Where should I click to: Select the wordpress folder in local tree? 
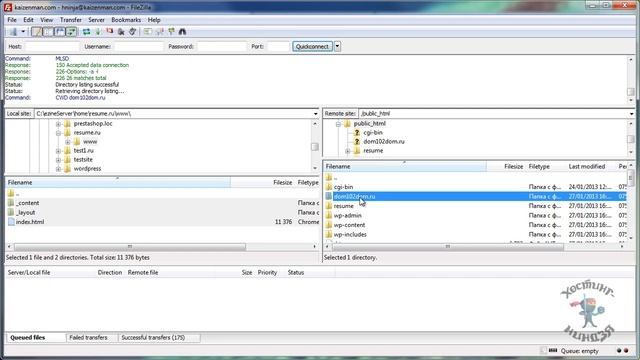[x=87, y=169]
